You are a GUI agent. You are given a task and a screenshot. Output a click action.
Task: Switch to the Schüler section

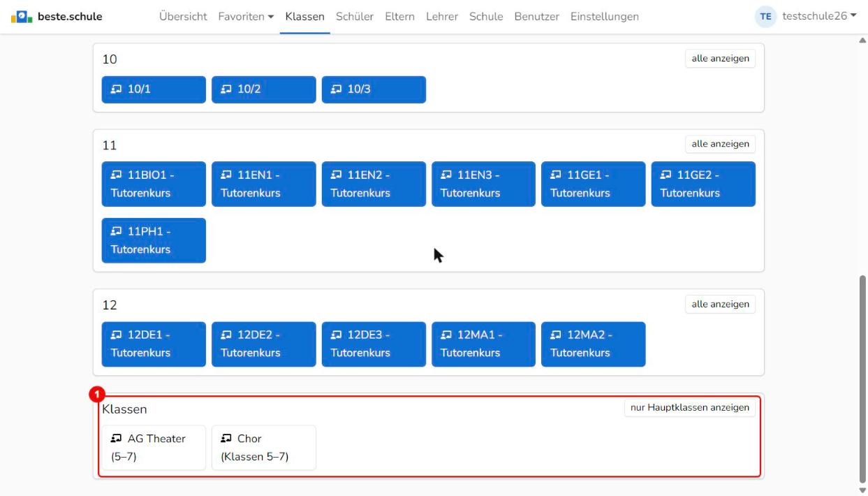[355, 16]
